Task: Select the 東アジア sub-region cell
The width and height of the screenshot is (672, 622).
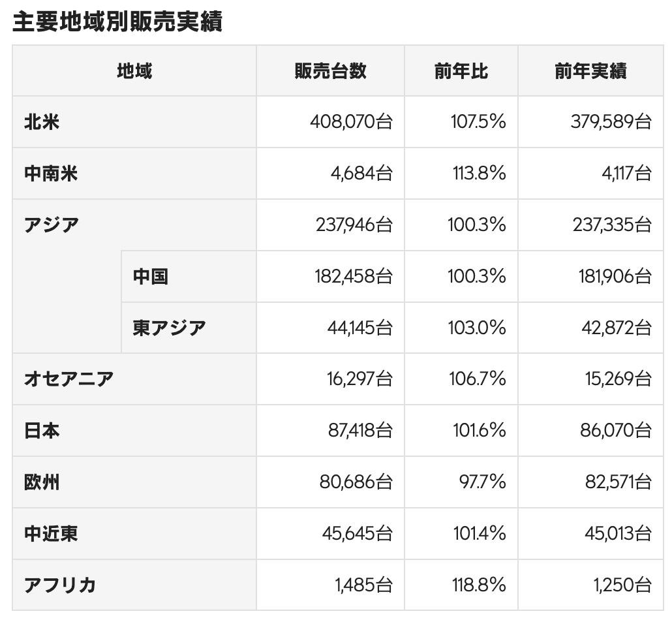Action: pos(169,328)
